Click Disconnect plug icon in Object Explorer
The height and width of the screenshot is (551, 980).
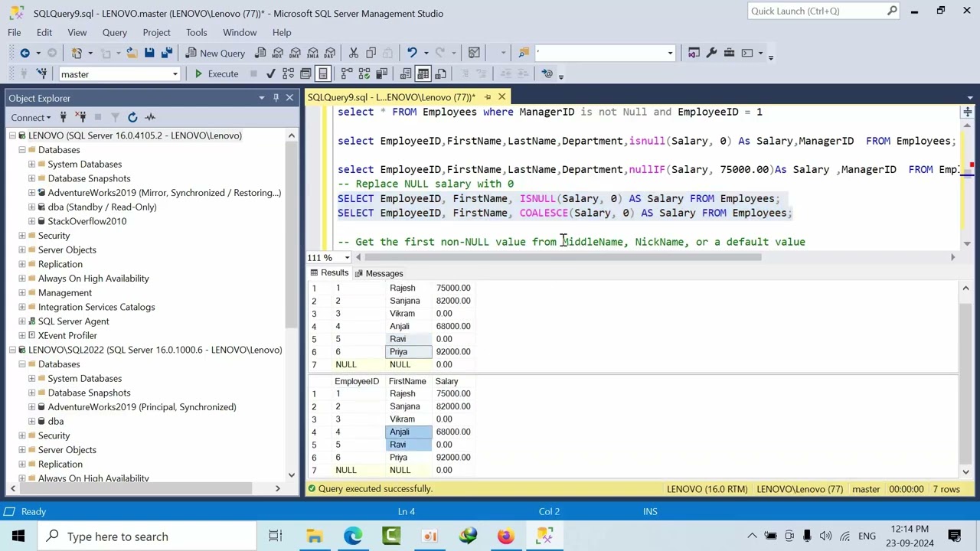80,117
